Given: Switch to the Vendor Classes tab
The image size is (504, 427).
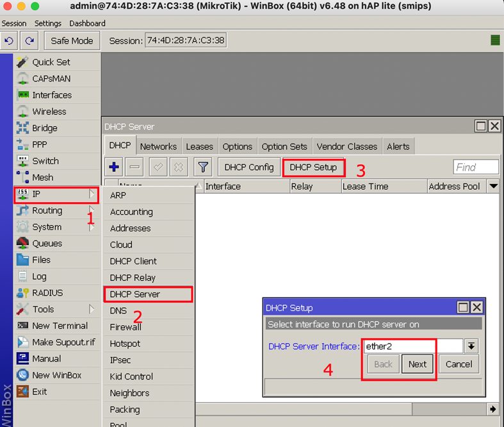Looking at the screenshot, I should click(x=347, y=146).
